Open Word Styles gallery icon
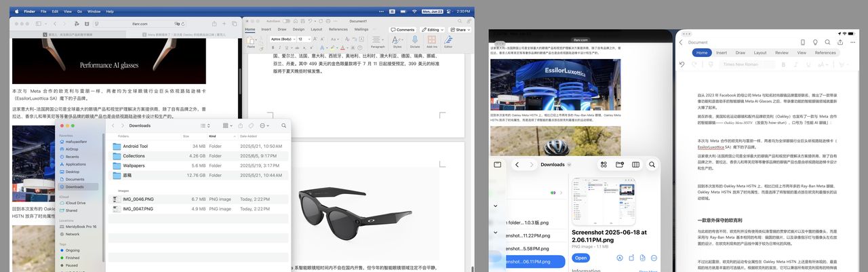 (397, 41)
